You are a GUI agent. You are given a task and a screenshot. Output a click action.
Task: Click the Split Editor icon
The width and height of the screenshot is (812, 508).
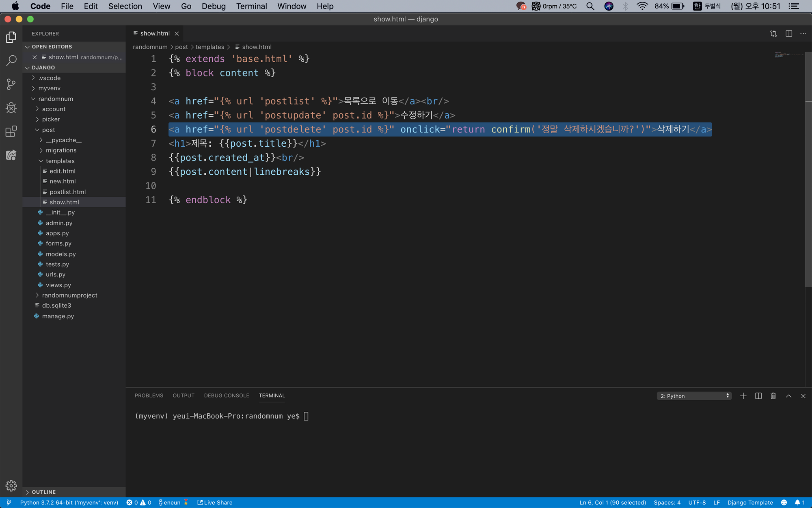pos(788,34)
